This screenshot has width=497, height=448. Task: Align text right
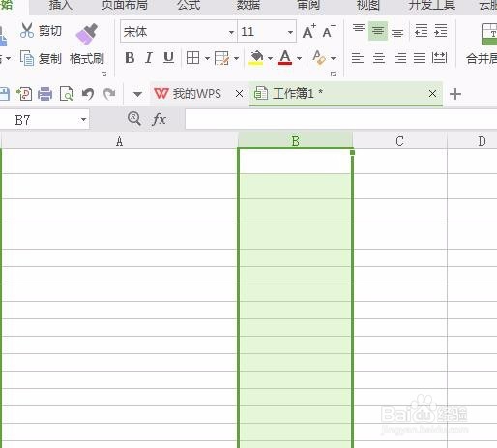click(x=400, y=58)
